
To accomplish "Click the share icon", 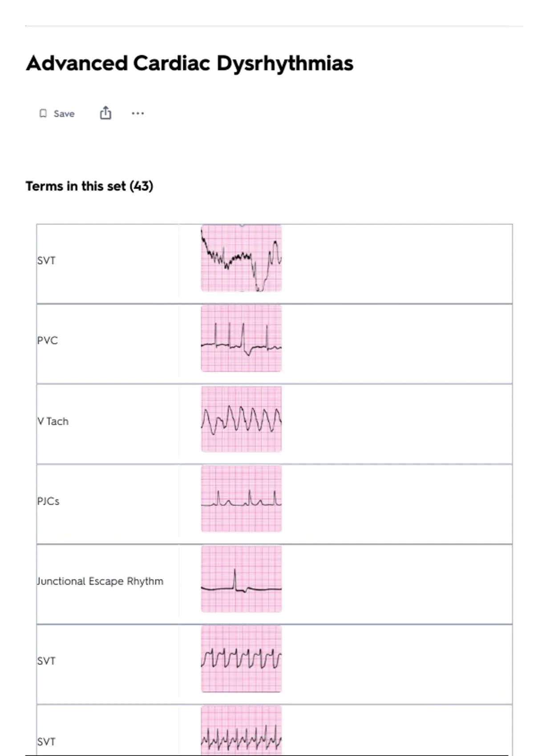I will pos(105,113).
